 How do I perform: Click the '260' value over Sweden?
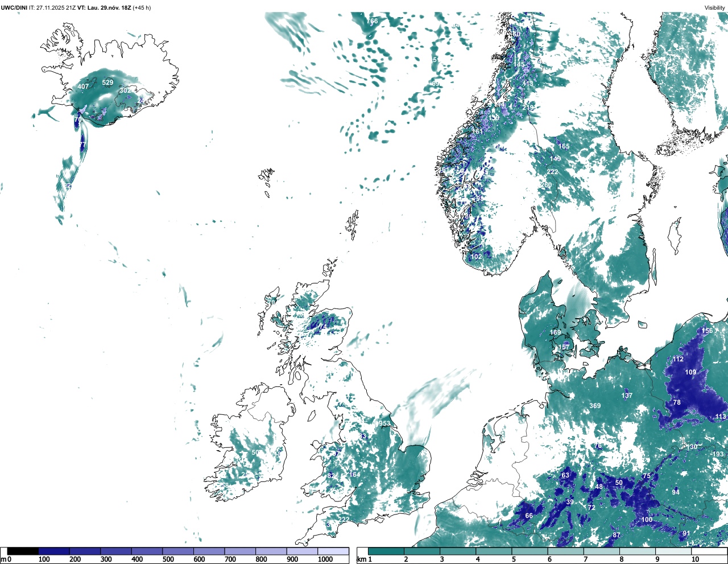[547, 185]
